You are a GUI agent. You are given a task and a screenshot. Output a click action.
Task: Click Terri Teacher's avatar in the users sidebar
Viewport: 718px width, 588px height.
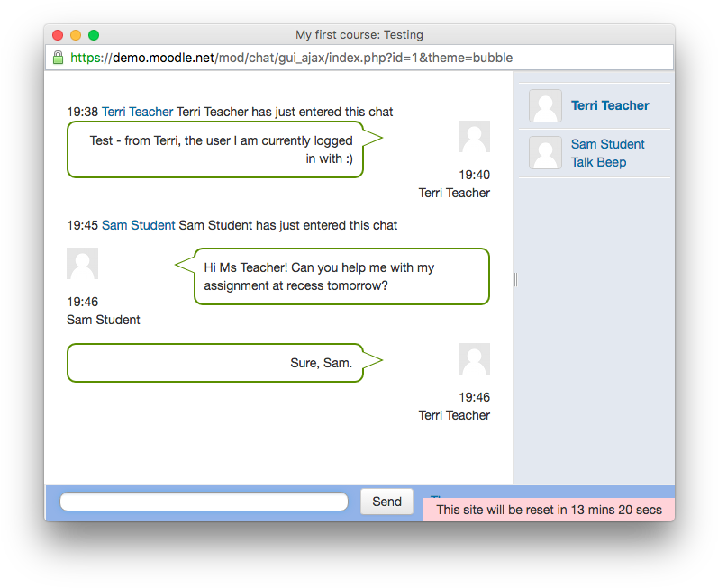tap(545, 106)
